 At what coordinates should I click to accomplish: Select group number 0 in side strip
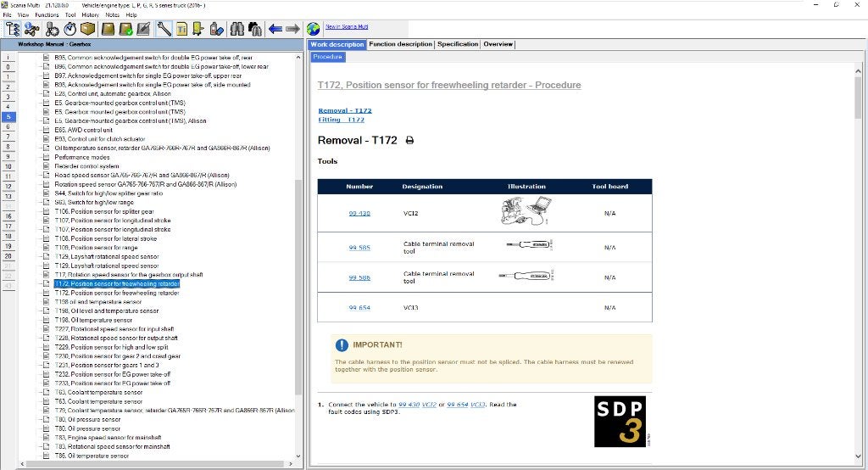[8, 67]
